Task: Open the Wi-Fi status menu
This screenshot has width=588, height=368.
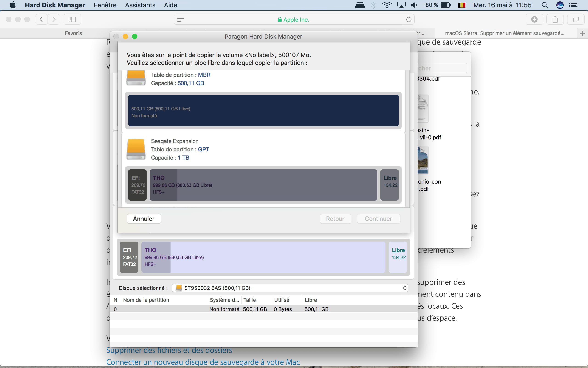Action: pyautogui.click(x=387, y=5)
